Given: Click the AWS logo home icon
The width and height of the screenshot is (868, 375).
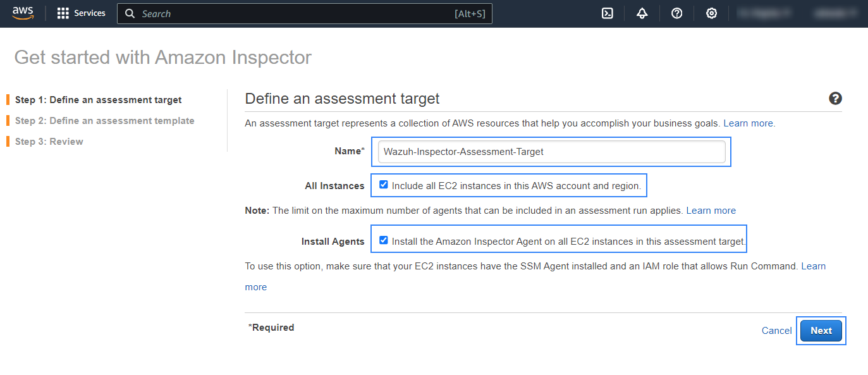Looking at the screenshot, I should [x=23, y=13].
